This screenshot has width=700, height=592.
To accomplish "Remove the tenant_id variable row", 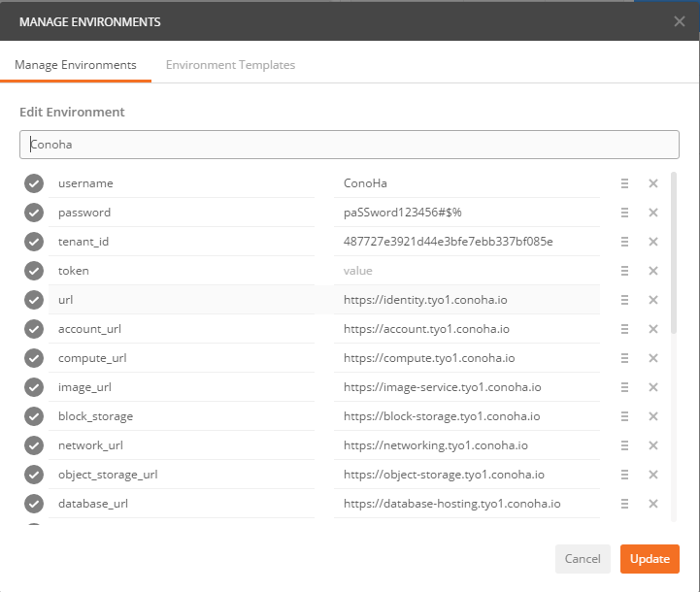I will [653, 242].
